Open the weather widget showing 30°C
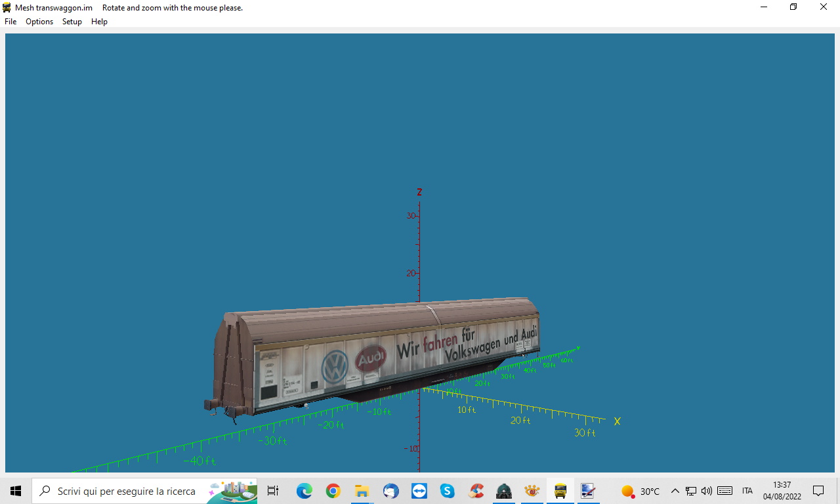Viewport: 840px width, 504px height. pyautogui.click(x=640, y=491)
